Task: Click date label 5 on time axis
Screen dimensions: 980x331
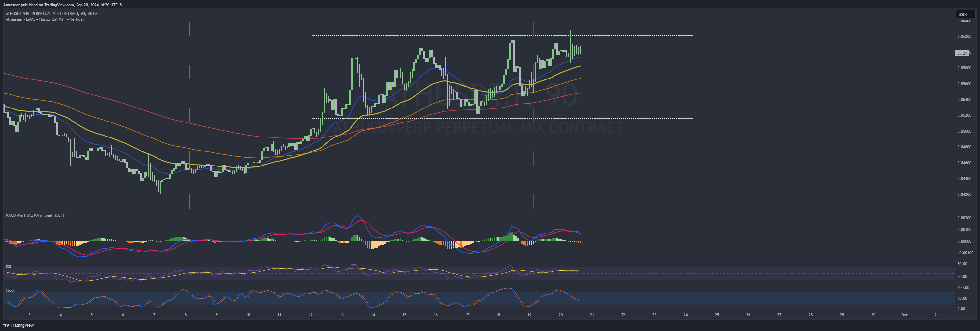Action: pos(92,315)
